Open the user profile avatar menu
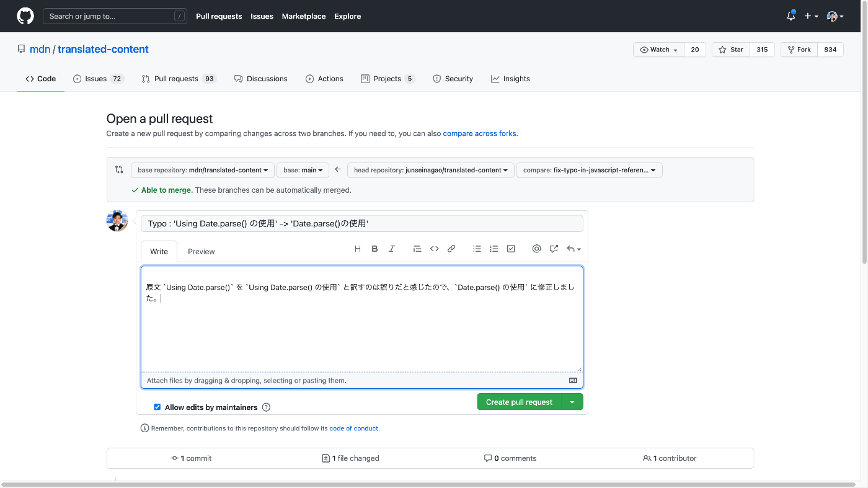The image size is (868, 488). coord(835,16)
